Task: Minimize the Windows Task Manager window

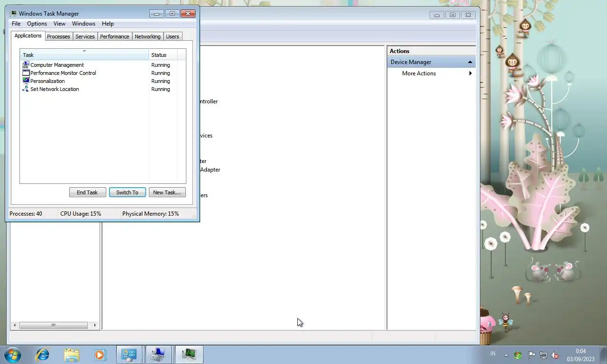Action: pyautogui.click(x=156, y=14)
